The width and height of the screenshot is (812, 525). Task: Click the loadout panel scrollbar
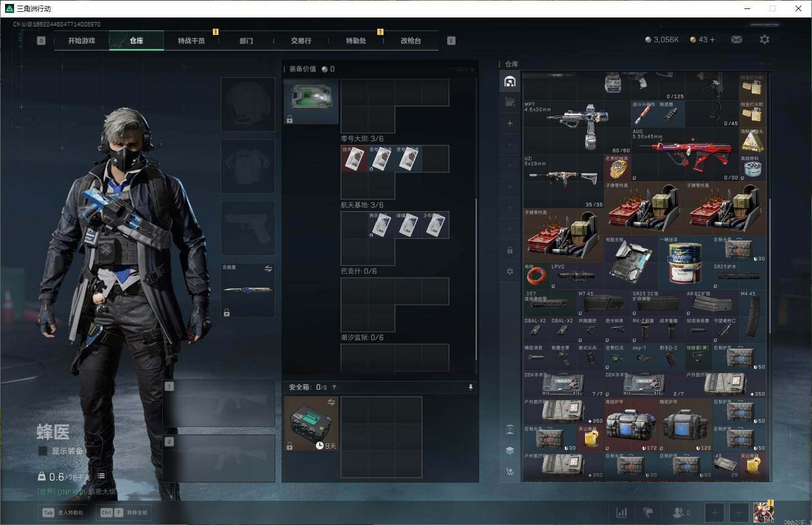point(476,279)
